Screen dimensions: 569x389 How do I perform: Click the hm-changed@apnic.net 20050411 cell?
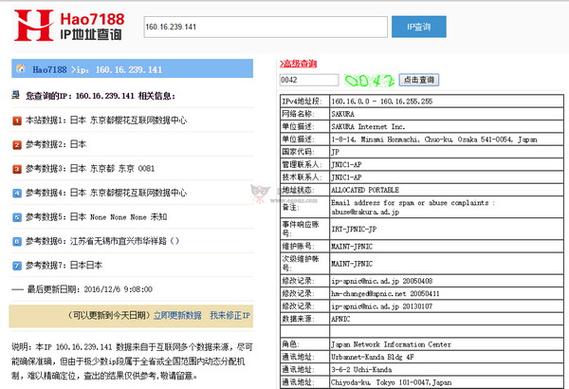(x=446, y=294)
